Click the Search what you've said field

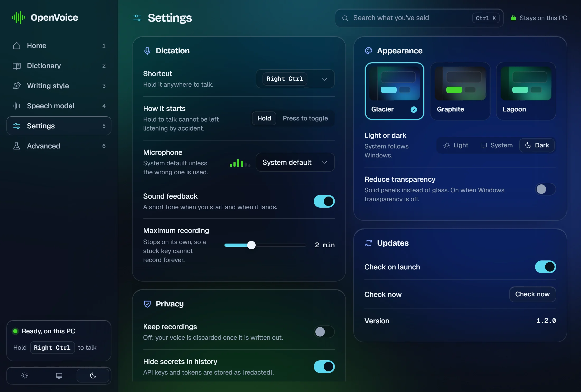click(x=419, y=18)
